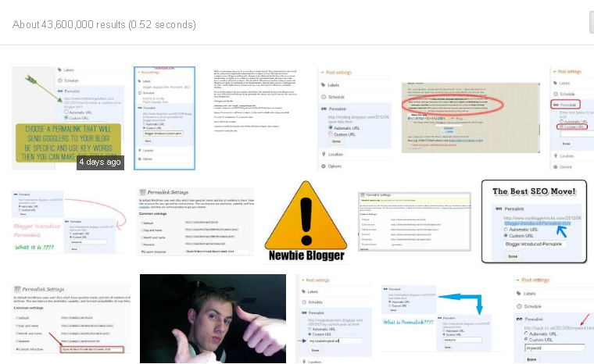
Task: View bottom-right Post settings image with keyword field
Action: (x=553, y=319)
